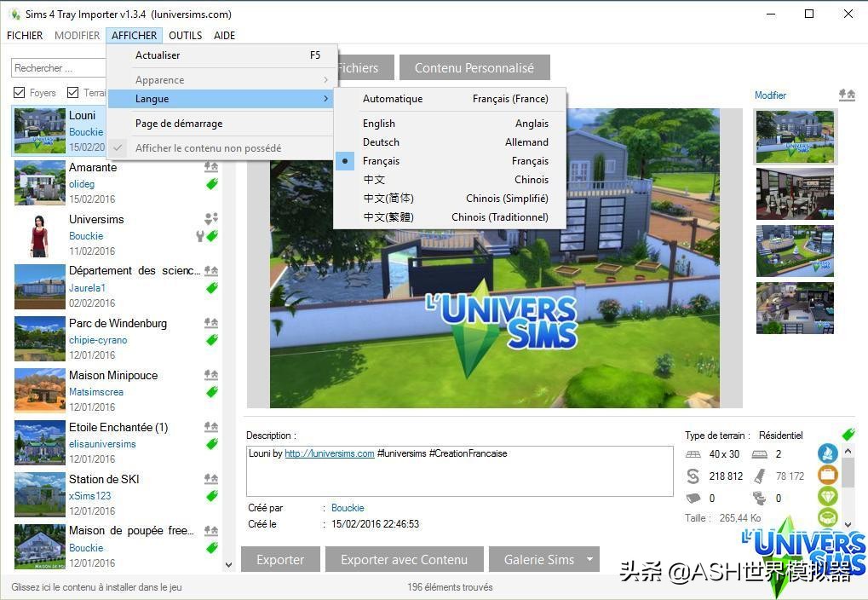The height and width of the screenshot is (600, 868).
Task: Open the OUTILS menu
Action: point(186,36)
